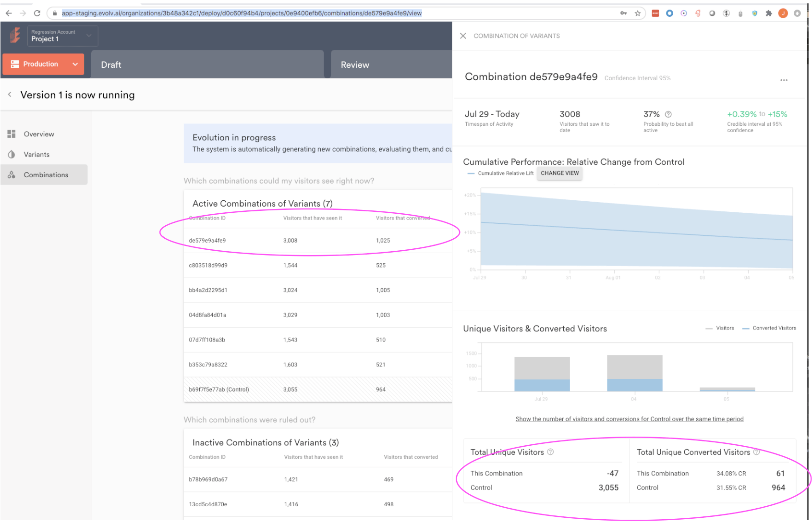Click the Evolv logo in header

click(15, 36)
